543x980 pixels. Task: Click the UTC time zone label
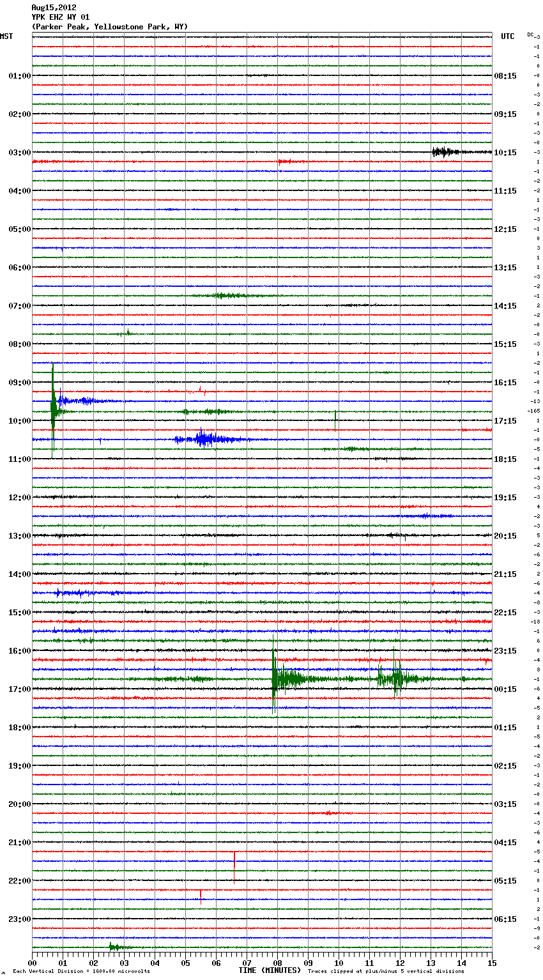(507, 36)
